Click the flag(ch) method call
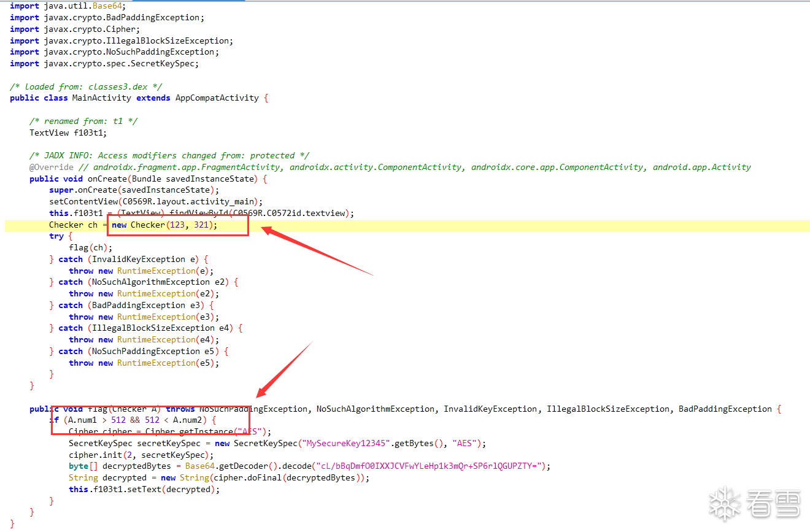This screenshot has width=810, height=532. tap(91, 248)
